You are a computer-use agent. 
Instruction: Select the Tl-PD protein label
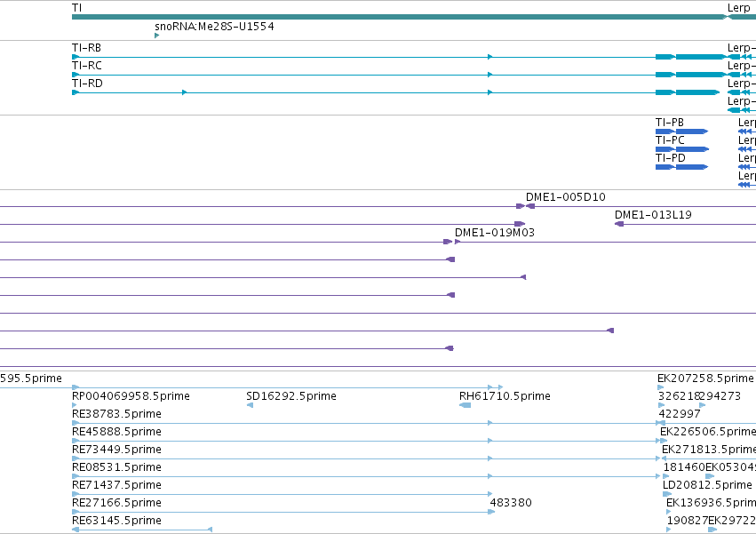point(670,158)
